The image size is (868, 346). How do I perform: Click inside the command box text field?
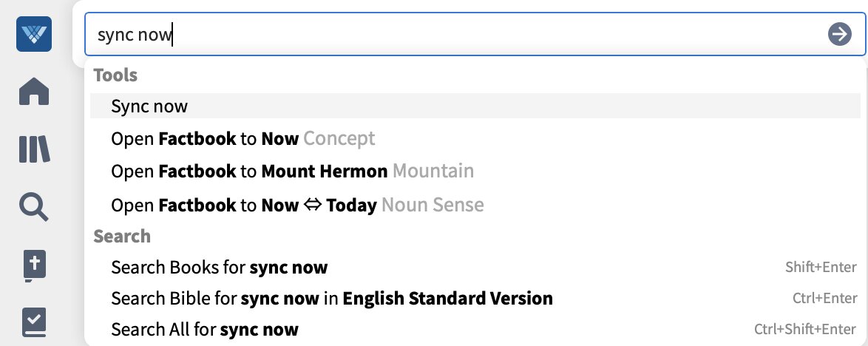454,34
